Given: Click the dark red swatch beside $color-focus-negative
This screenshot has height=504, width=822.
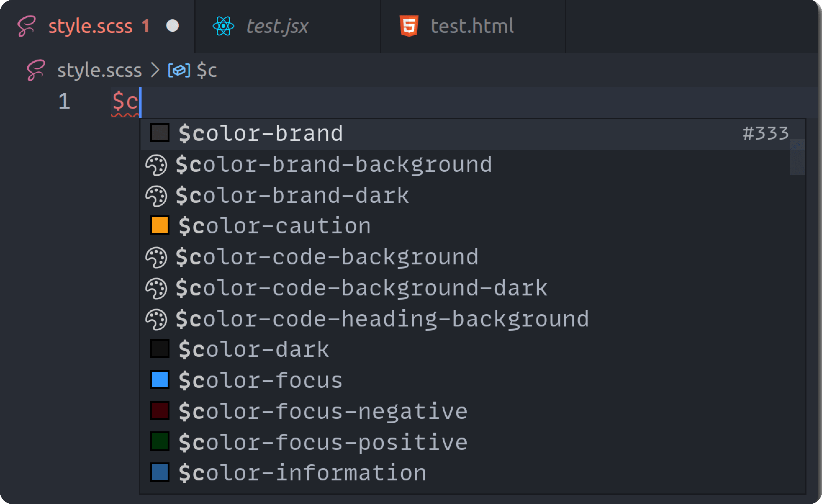Looking at the screenshot, I should pos(160,410).
